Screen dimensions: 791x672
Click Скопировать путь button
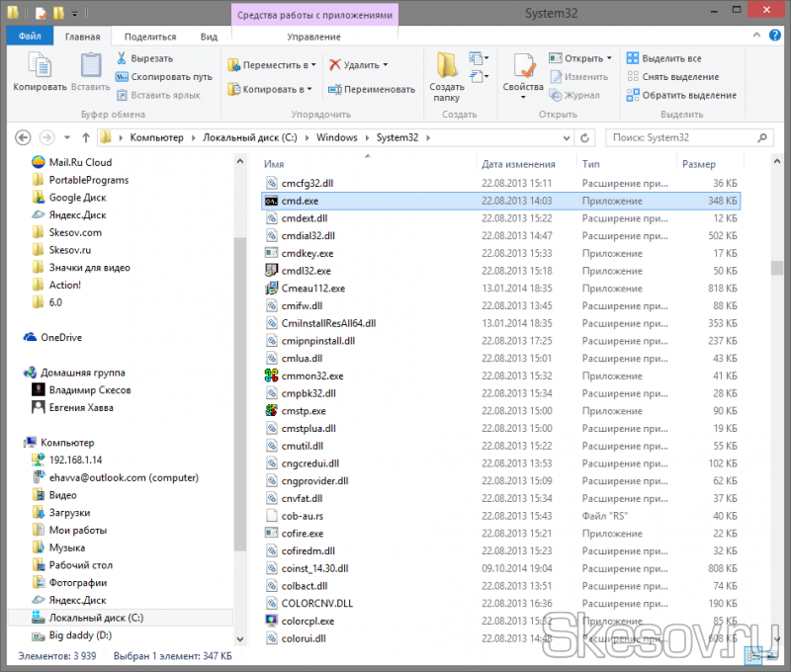click(164, 77)
